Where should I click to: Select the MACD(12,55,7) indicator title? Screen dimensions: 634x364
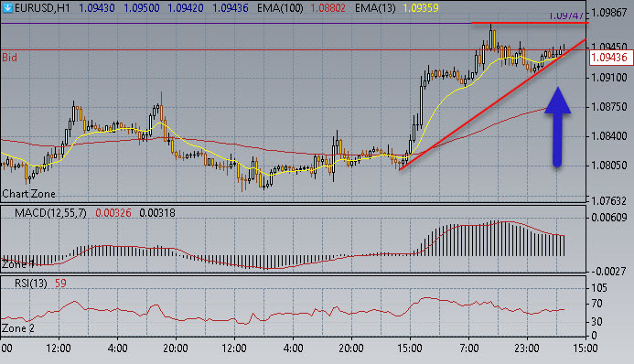50,212
